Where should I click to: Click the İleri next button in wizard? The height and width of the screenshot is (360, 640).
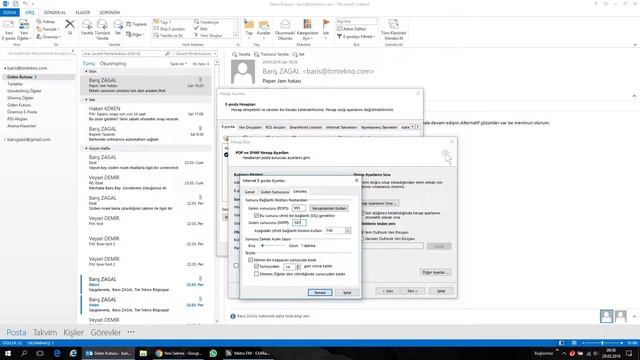pos(412,291)
